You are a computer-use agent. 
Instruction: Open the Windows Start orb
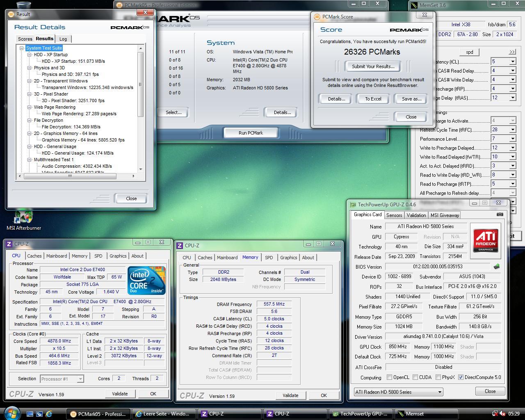coord(11,413)
